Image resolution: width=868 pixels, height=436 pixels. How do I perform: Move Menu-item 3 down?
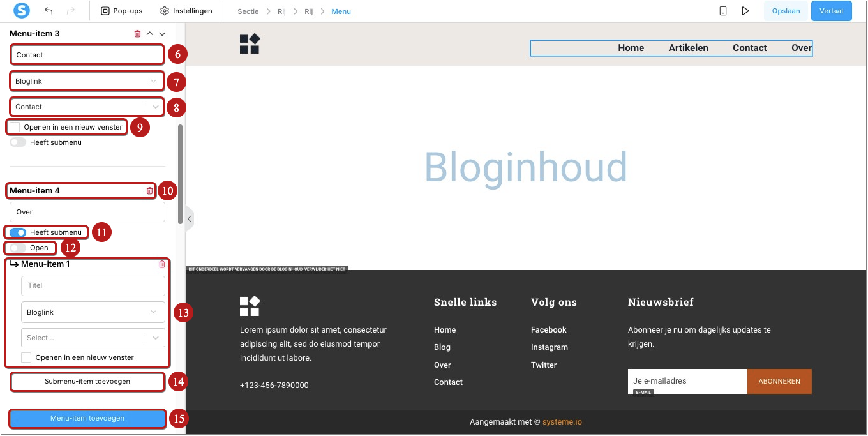click(x=162, y=34)
